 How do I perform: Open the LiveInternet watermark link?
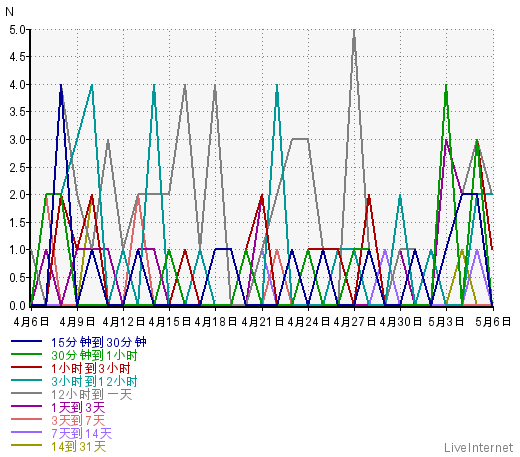click(x=479, y=447)
